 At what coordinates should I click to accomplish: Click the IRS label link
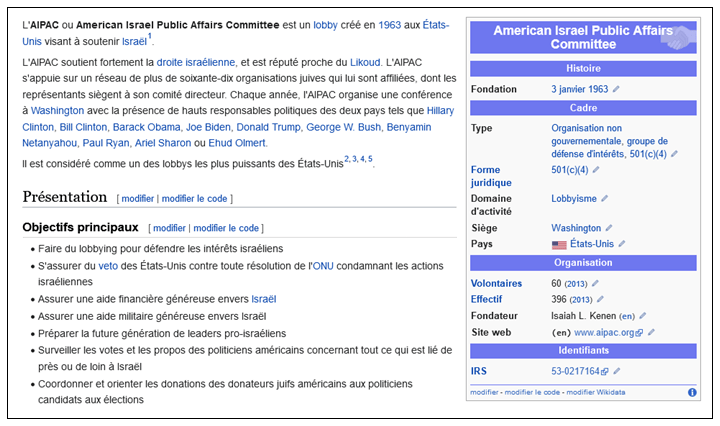(478, 371)
